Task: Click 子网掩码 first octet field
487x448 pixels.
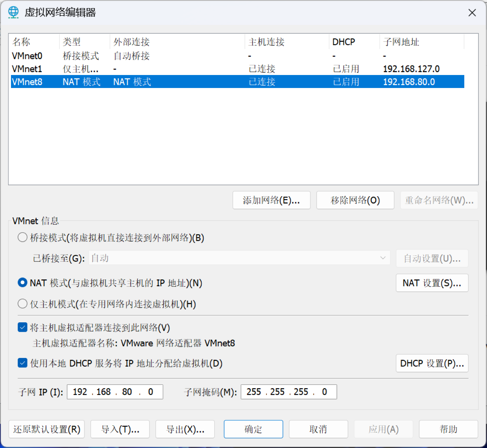Action: point(254,392)
